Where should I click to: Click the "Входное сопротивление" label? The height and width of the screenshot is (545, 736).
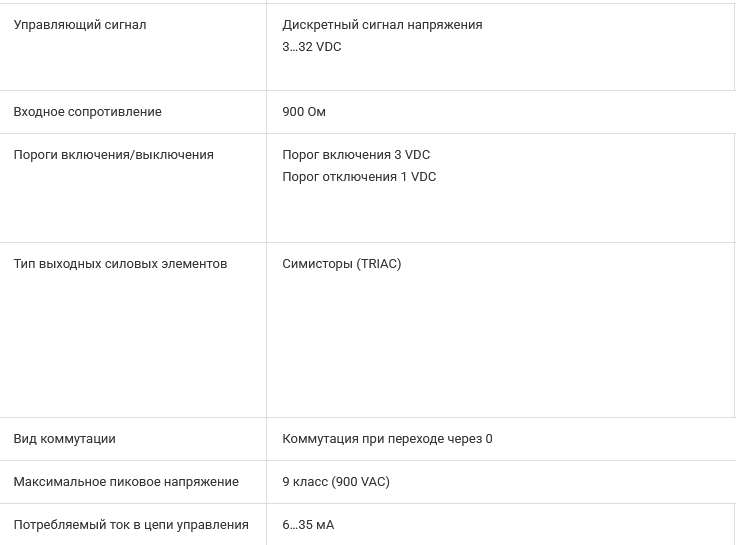pyautogui.click(x=87, y=112)
